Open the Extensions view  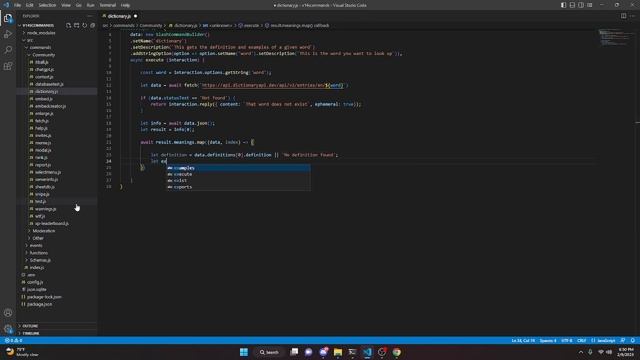pos(8,66)
